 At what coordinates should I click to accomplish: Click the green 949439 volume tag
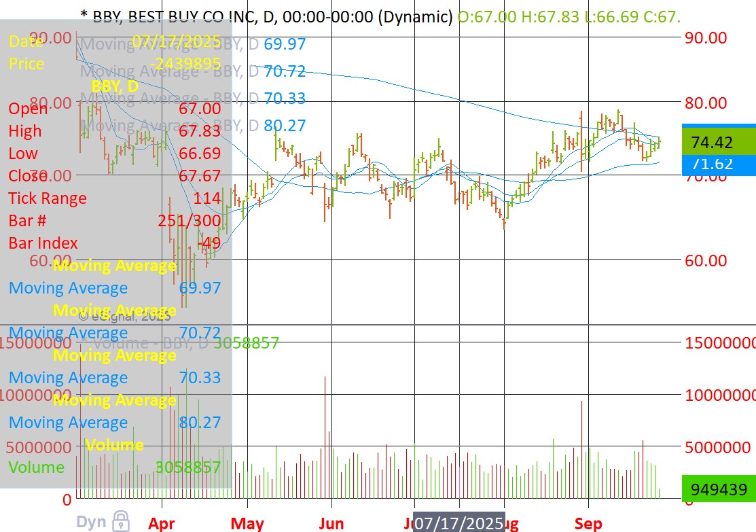click(x=719, y=489)
